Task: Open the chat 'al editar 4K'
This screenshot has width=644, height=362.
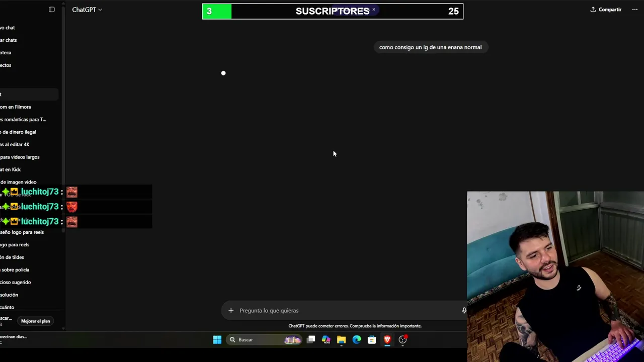Action: point(15,144)
